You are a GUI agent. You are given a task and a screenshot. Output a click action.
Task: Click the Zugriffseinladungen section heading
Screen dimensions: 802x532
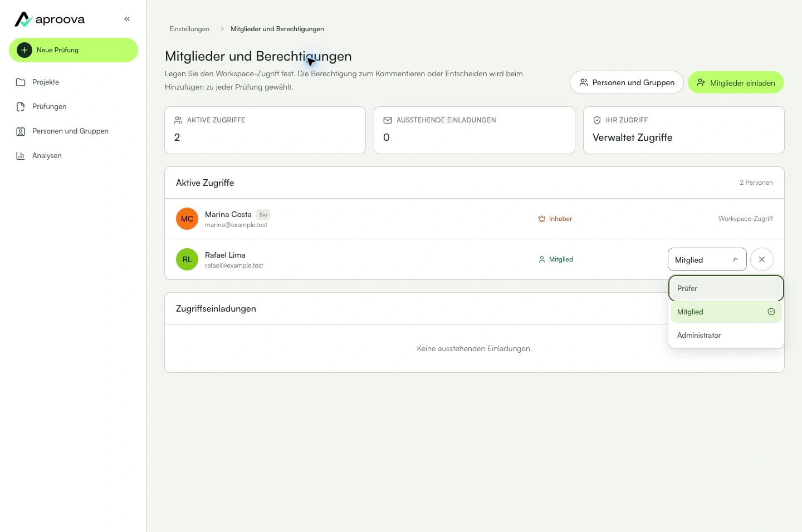click(x=216, y=308)
